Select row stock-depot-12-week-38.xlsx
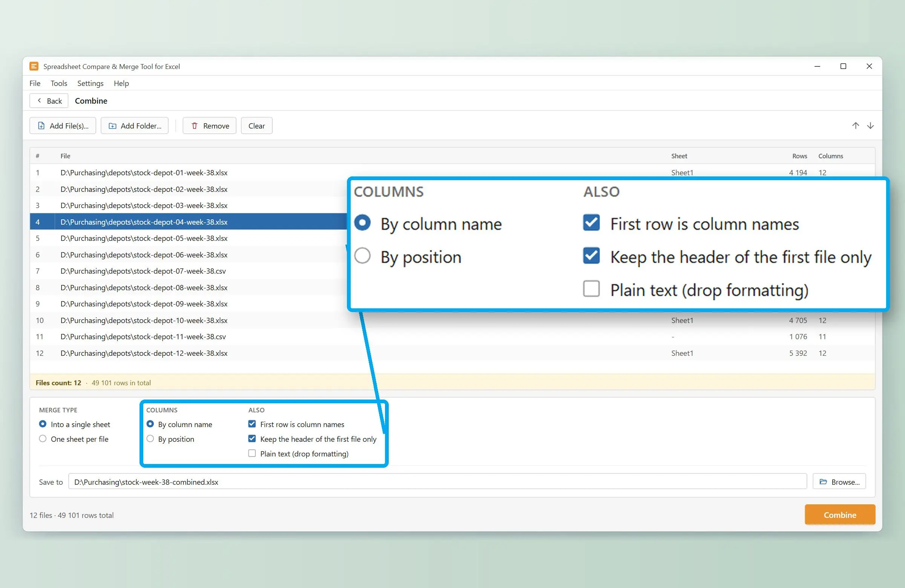Image resolution: width=905 pixels, height=588 pixels. [x=452, y=353]
